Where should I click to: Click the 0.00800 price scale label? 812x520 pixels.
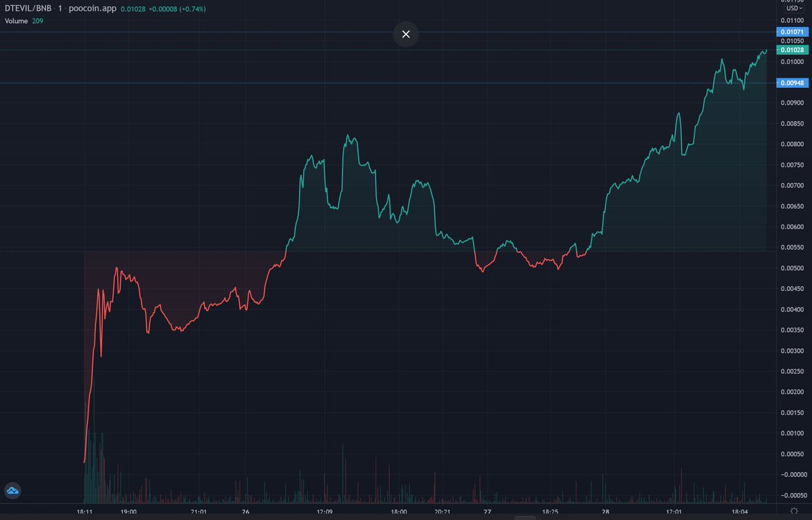792,145
